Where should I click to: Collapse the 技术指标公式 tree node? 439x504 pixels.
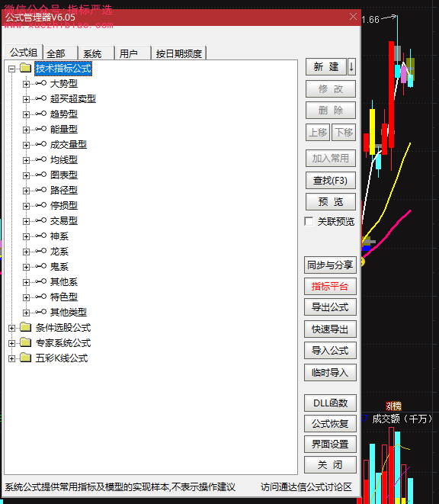coord(12,69)
